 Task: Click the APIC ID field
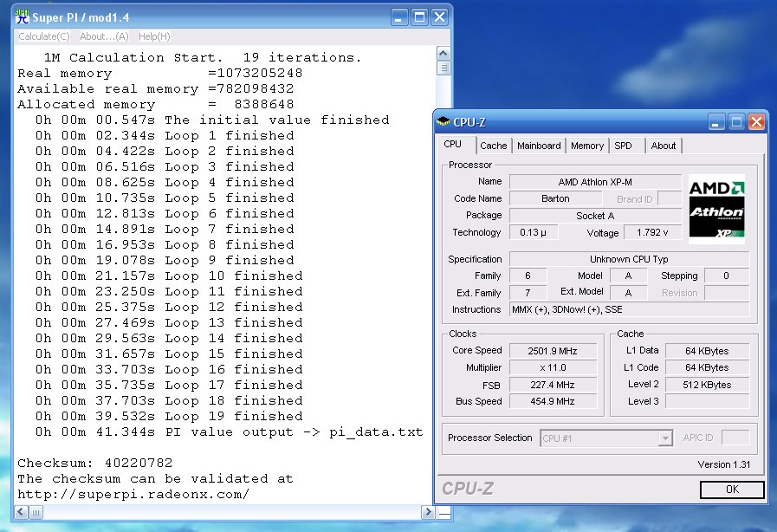735,438
